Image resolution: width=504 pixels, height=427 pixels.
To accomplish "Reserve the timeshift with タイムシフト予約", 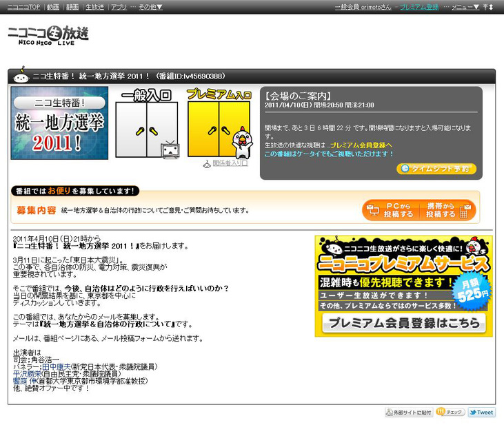I will tap(436, 169).
